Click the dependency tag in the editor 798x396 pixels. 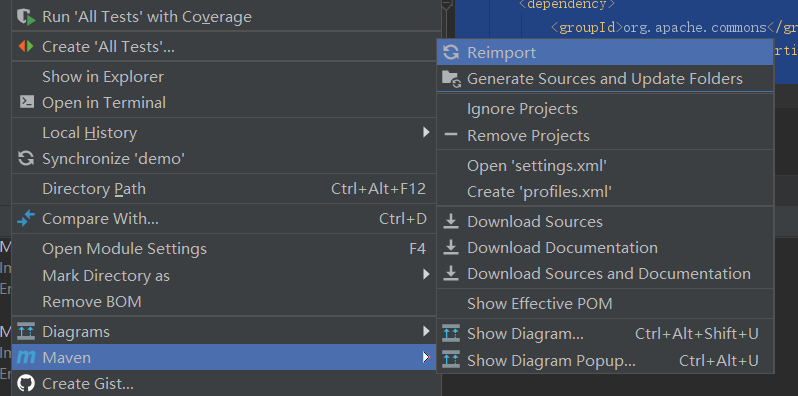(567, 5)
